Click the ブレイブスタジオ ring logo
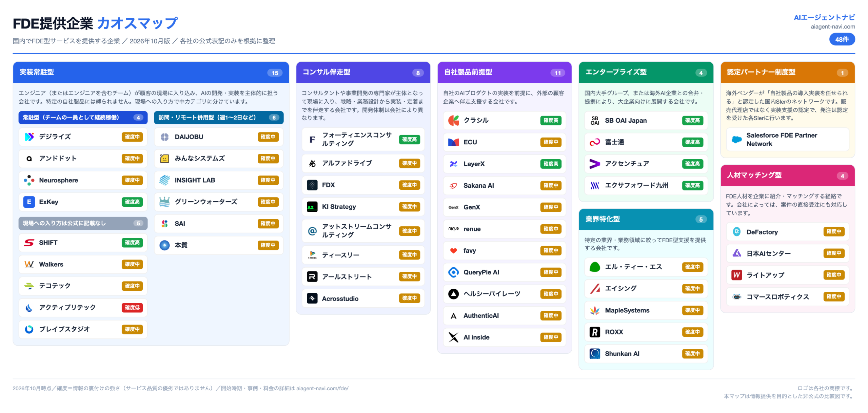 click(29, 329)
